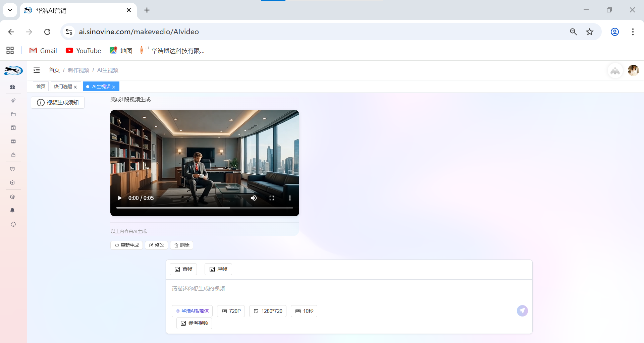This screenshot has height=343, width=644.
Task: Click the 删除 button
Action: pyautogui.click(x=181, y=245)
